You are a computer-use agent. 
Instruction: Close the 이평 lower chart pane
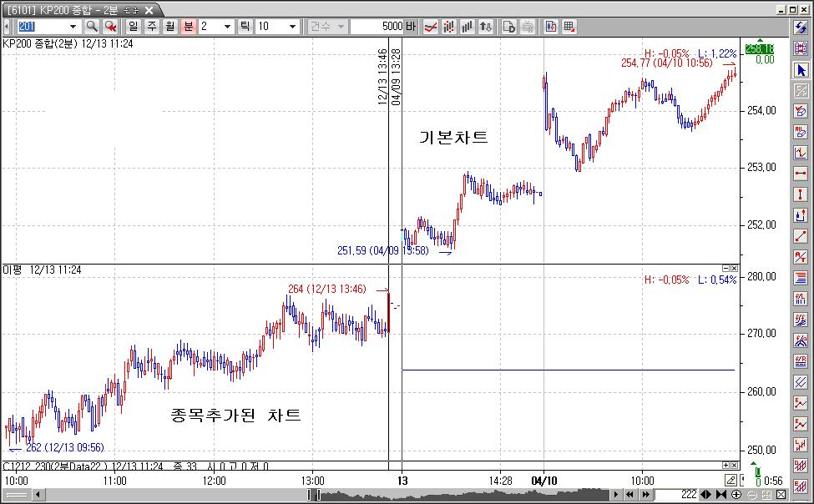click(x=734, y=269)
